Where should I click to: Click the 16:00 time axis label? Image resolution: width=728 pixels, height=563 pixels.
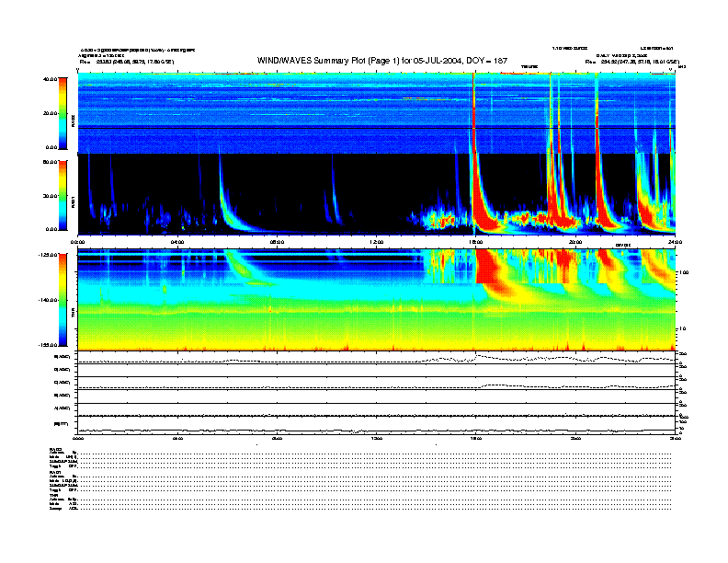tap(475, 242)
